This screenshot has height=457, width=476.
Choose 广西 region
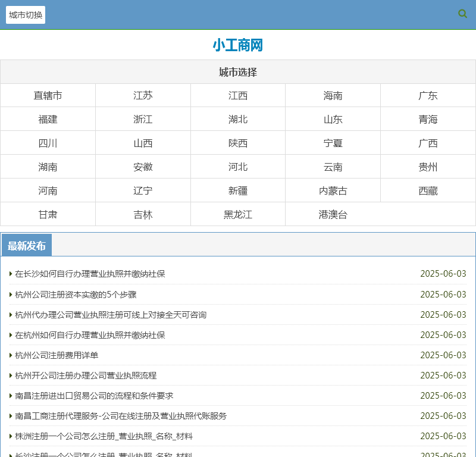(x=428, y=143)
